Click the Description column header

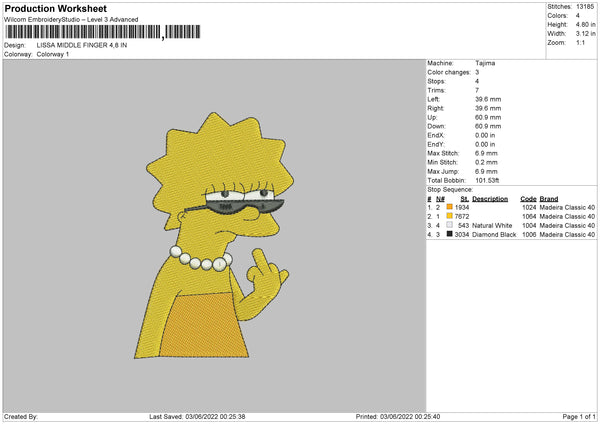coord(490,199)
